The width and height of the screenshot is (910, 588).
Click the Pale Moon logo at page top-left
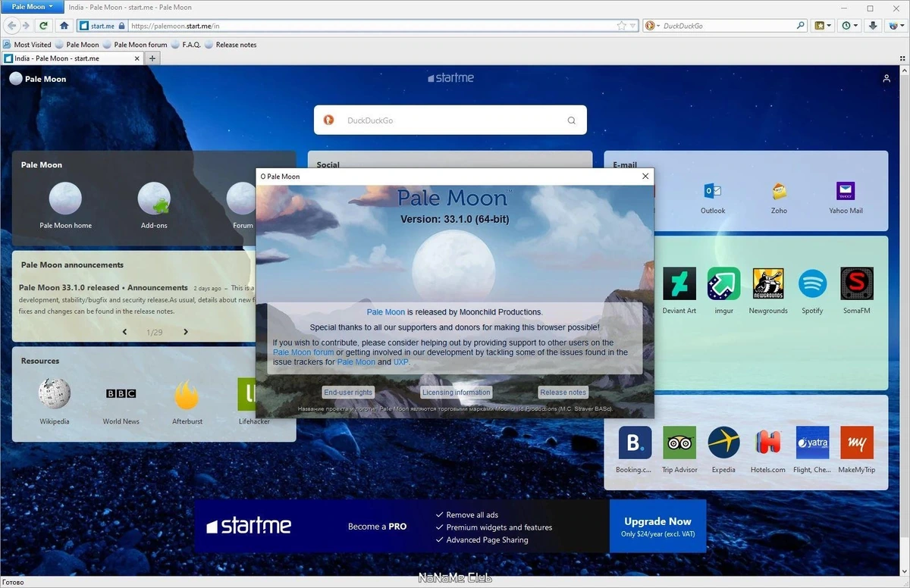37,79
